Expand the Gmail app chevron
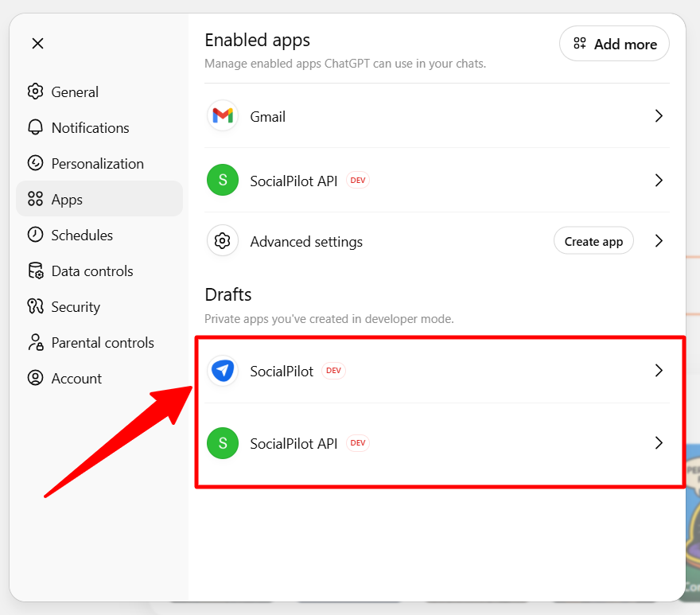 coord(659,116)
